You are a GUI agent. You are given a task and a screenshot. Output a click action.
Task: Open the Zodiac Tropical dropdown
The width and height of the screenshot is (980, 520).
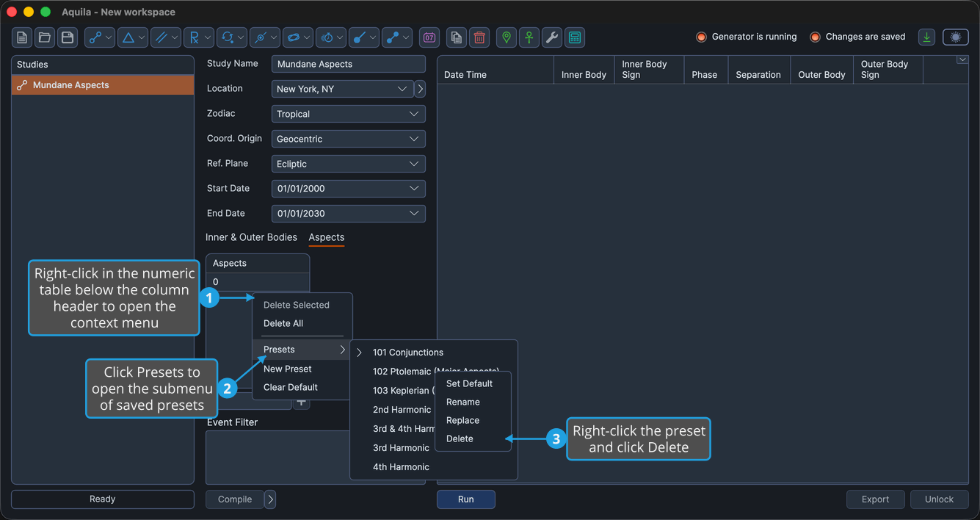point(349,114)
